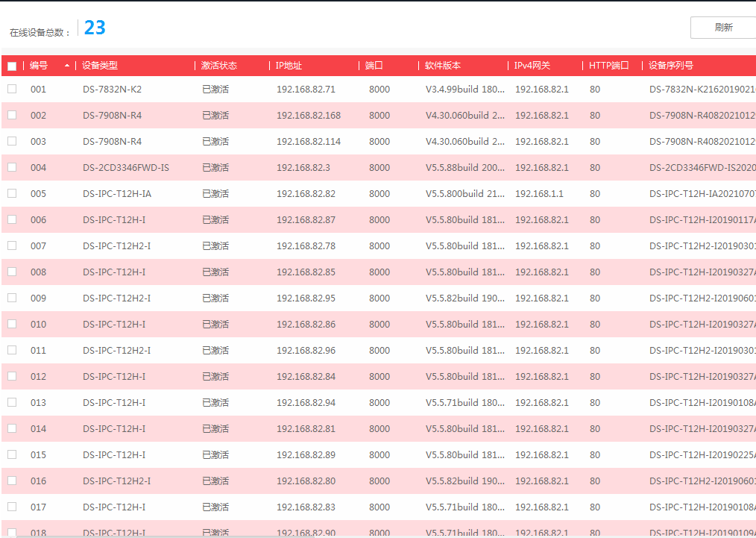Toggle the select-all checkbox in header
Viewport: 756px width, 538px height.
pyautogui.click(x=12, y=66)
